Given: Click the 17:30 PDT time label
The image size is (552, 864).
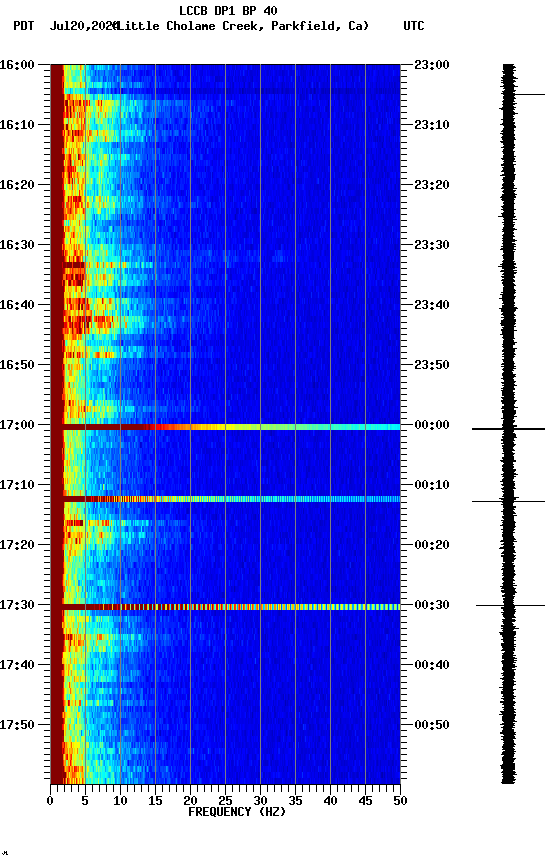Looking at the screenshot, I should 17,605.
